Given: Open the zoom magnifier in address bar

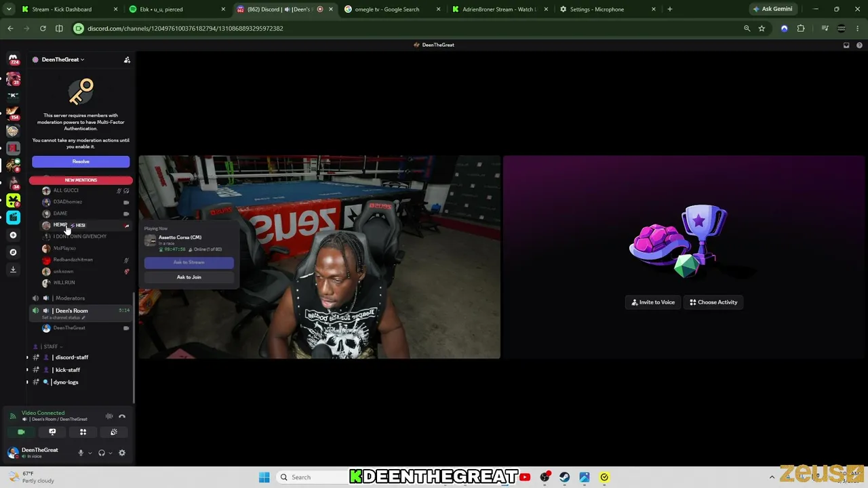Looking at the screenshot, I should pyautogui.click(x=747, y=28).
